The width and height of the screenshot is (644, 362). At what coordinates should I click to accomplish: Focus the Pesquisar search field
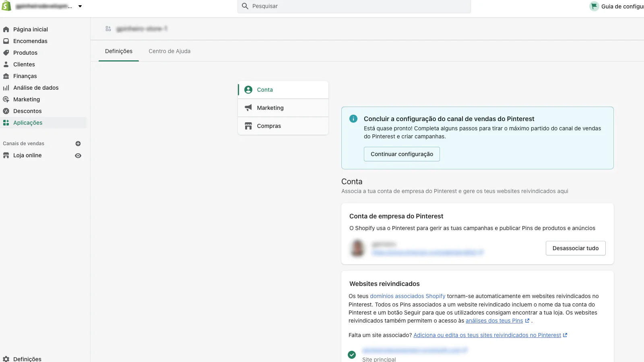coord(354,6)
